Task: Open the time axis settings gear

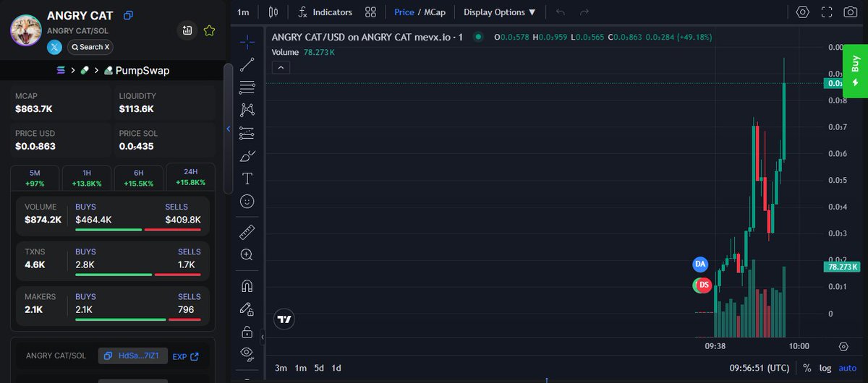Action: [843, 347]
